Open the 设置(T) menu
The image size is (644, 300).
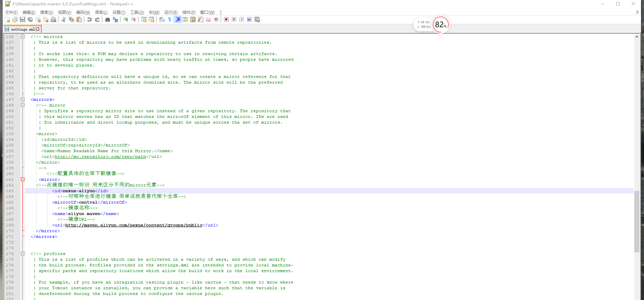coord(119,12)
